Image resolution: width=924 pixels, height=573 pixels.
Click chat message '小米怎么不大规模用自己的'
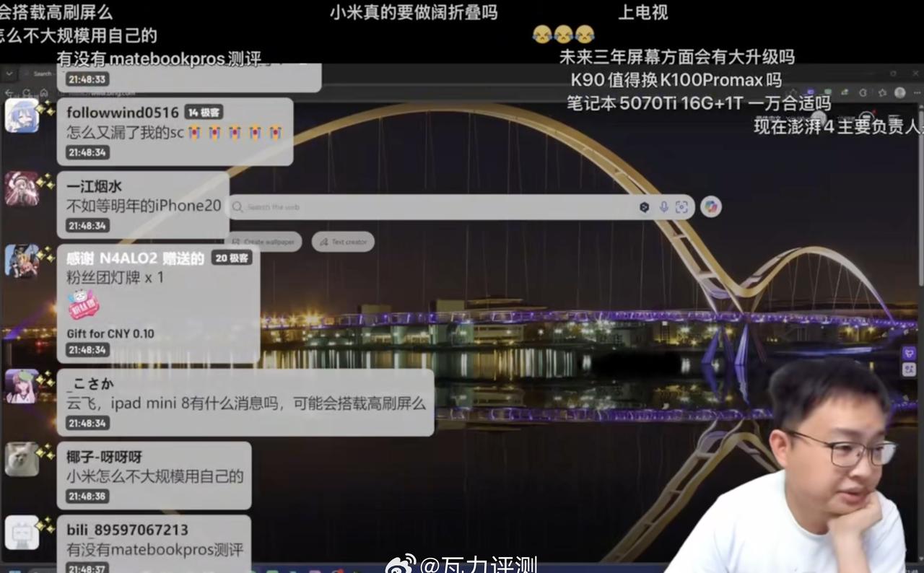(155, 476)
